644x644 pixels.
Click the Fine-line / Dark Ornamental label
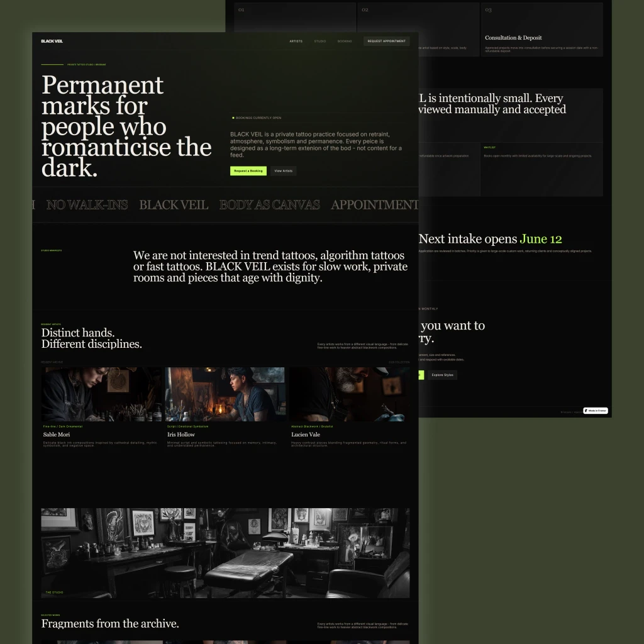pyautogui.click(x=63, y=426)
